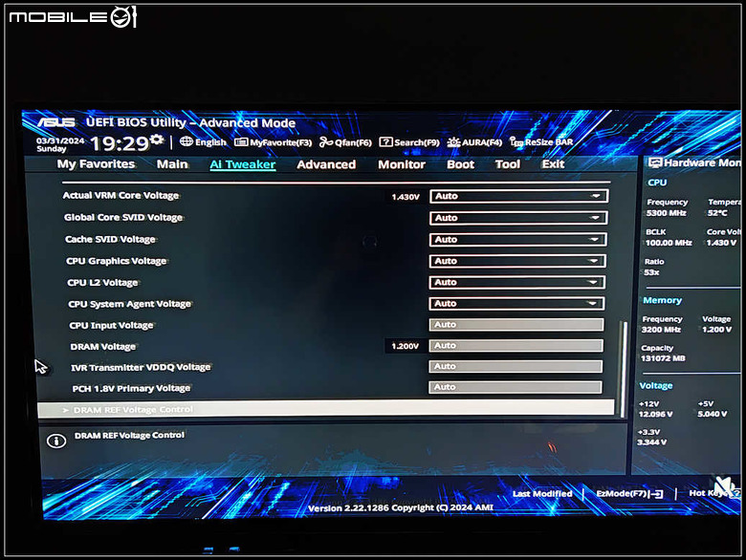This screenshot has width=746, height=560.
Task: Click the info icon beside help text
Action: [x=56, y=441]
